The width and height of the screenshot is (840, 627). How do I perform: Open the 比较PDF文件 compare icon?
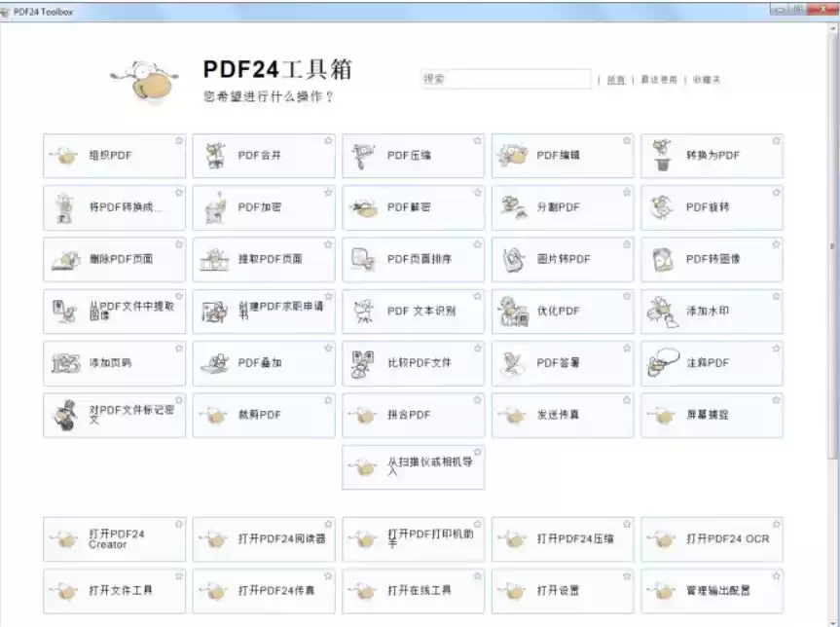[x=364, y=363]
